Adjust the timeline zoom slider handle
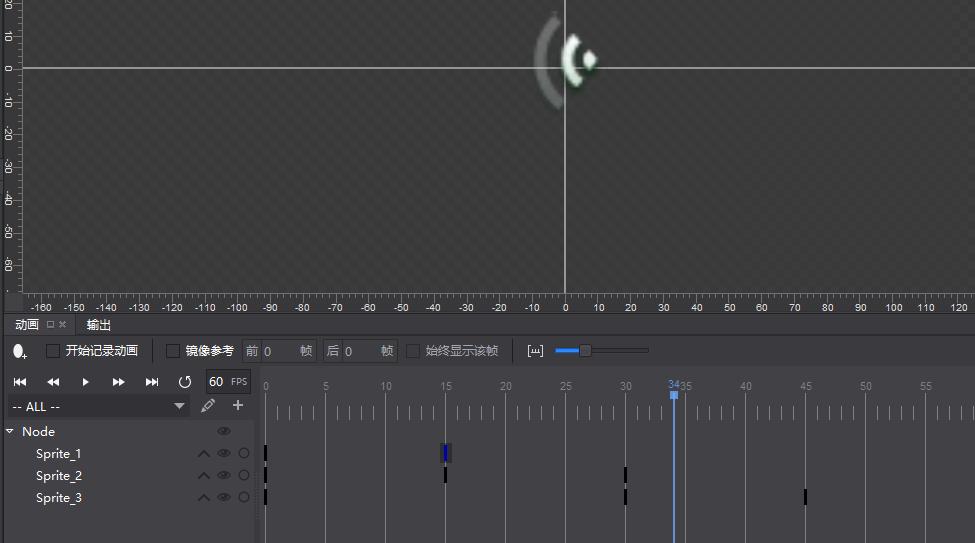The width and height of the screenshot is (975, 543). 585,351
